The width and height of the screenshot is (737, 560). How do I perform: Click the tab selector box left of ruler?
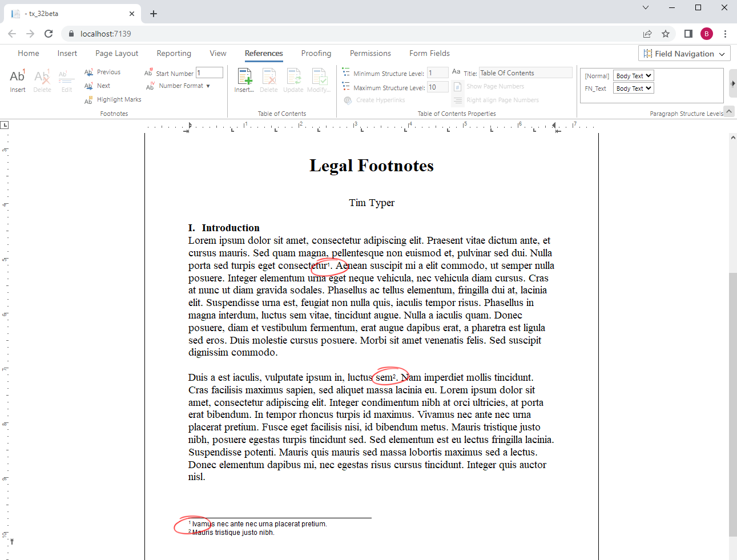coord(5,125)
